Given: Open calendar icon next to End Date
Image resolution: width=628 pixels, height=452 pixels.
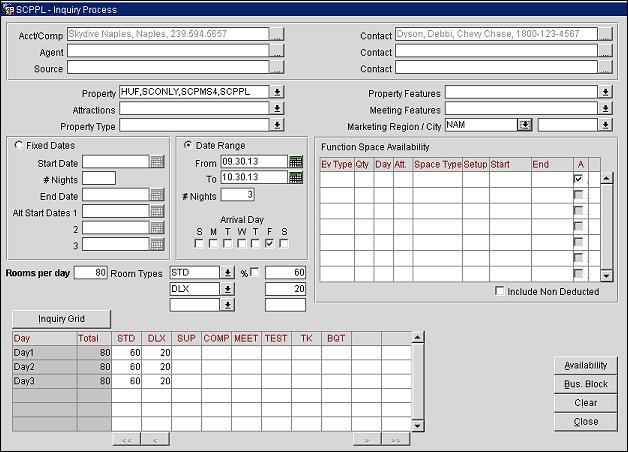Looking at the screenshot, I should 156,195.
